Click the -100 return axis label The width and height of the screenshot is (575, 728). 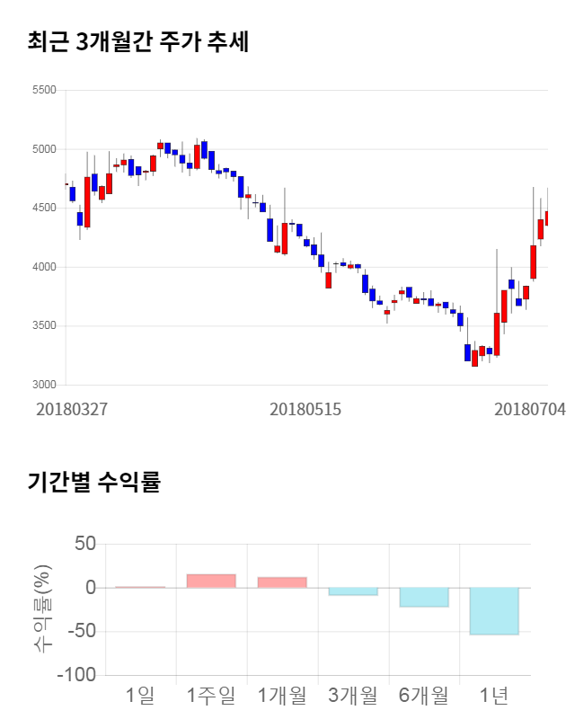point(76,675)
